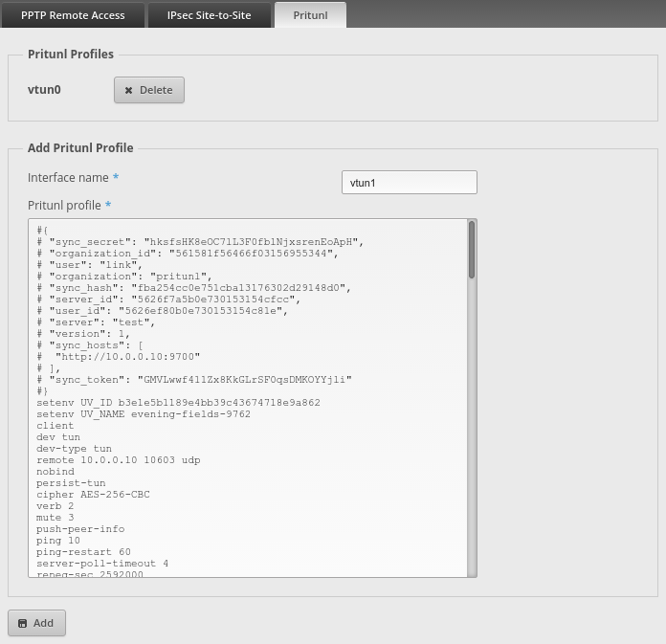Click the push-peer-info line

click(80, 528)
